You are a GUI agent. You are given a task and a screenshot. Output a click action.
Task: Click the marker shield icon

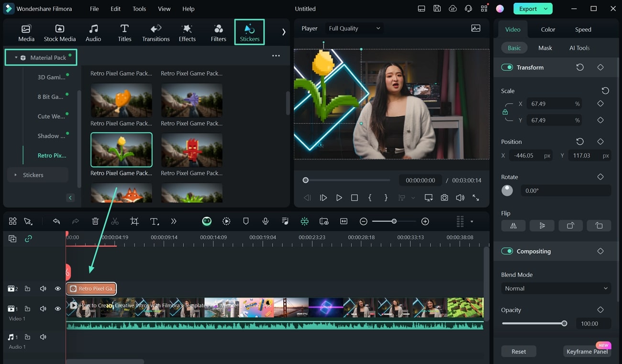tap(246, 221)
